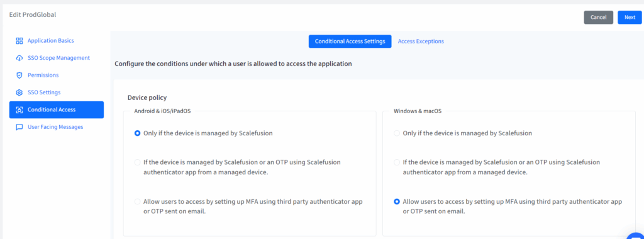Click the 'Device policy' heading
This screenshot has width=644, height=239.
[147, 97]
